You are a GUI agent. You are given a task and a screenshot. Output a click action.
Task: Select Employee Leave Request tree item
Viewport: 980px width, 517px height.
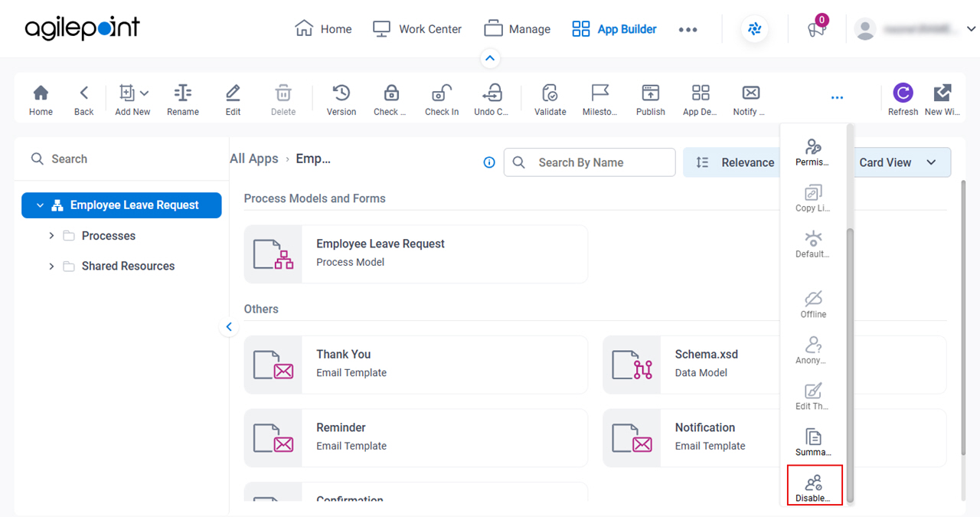coord(121,205)
